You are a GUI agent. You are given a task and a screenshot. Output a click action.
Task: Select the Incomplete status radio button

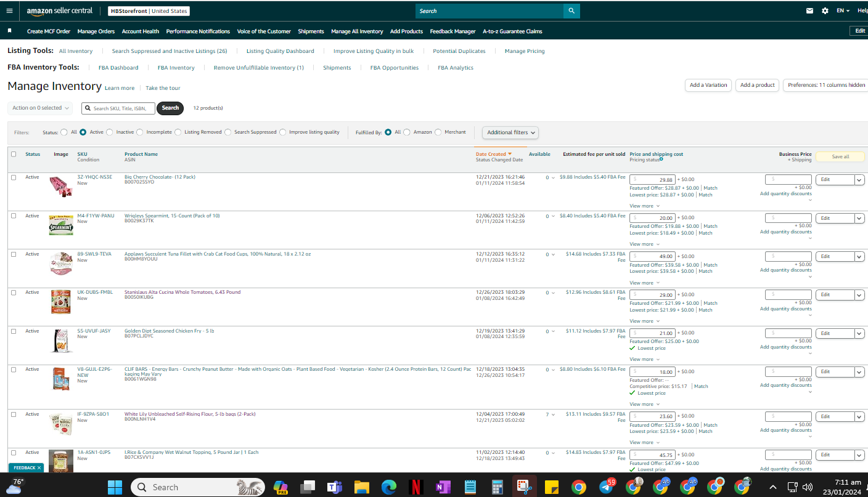pyautogui.click(x=140, y=132)
